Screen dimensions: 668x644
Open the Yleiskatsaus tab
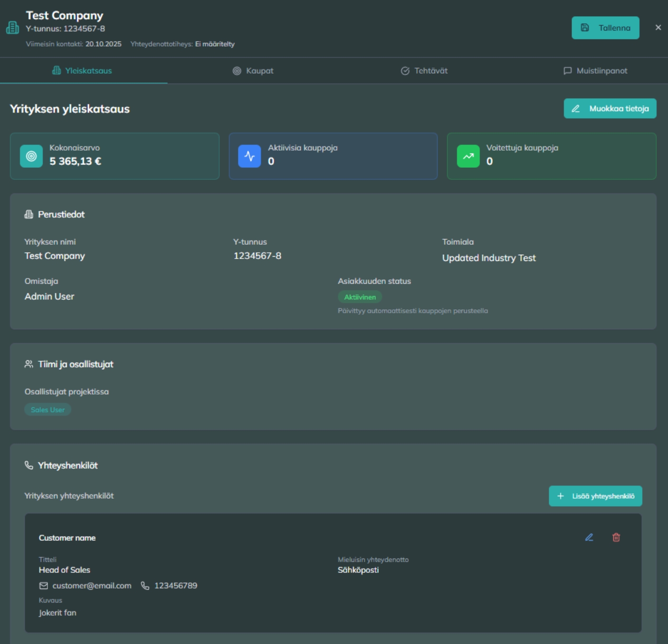[x=83, y=71]
